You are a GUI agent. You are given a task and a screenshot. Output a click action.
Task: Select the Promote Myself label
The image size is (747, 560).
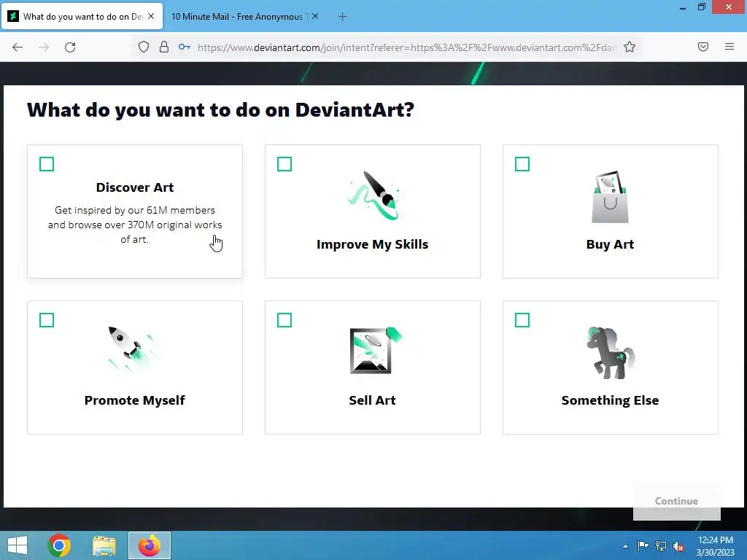135,400
